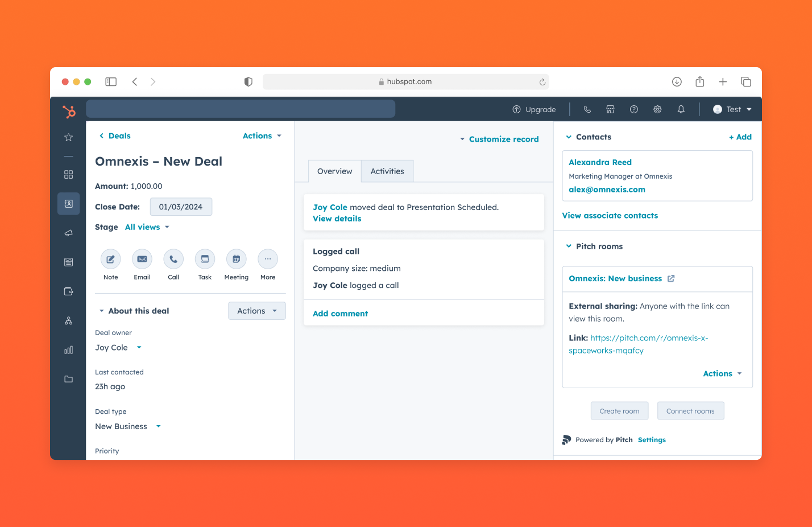Open the dashboard grid icon in sidebar
The image size is (812, 527).
pos(68,175)
